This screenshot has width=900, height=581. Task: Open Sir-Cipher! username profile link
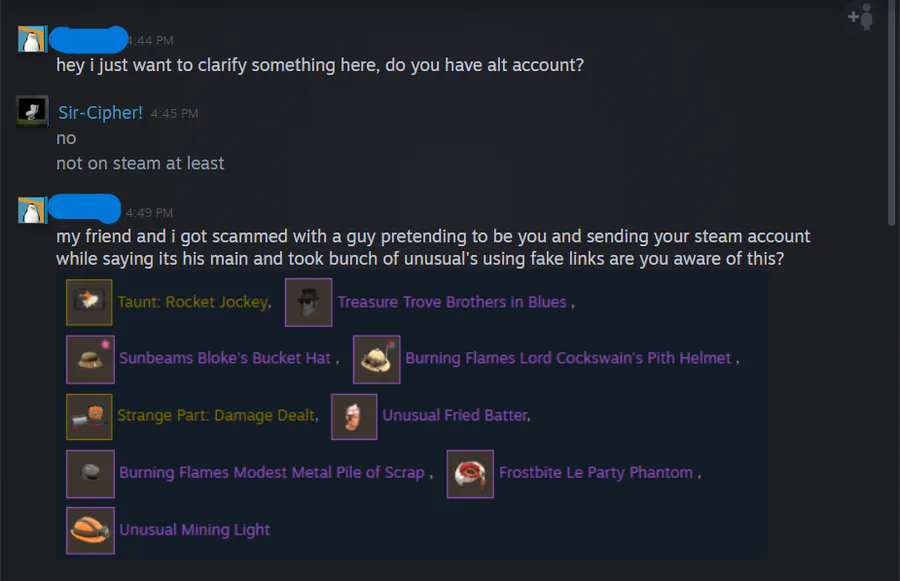click(100, 113)
